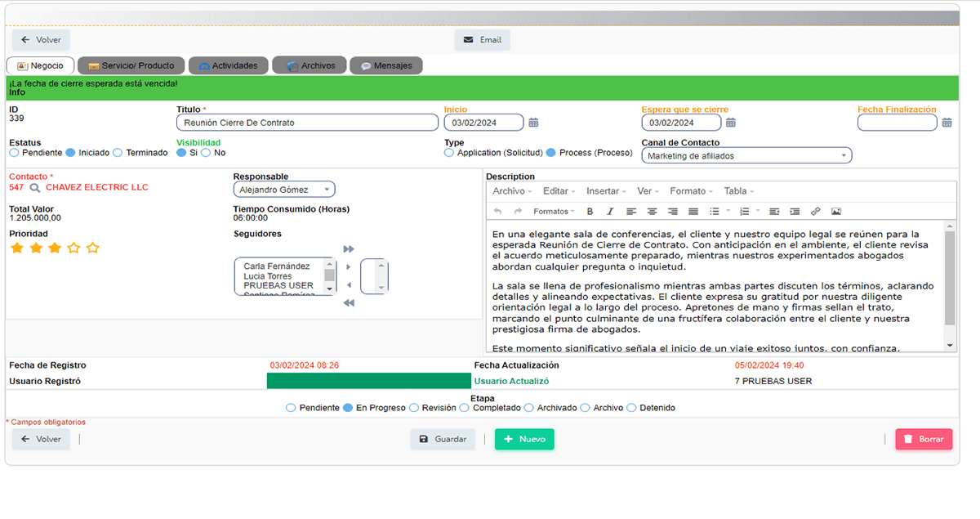The image size is (980, 519).
Task: Open the Formato editor menu
Action: [x=691, y=191]
